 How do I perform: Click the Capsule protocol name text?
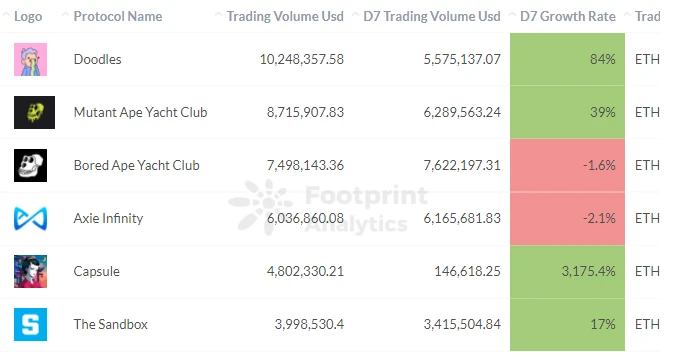97,271
